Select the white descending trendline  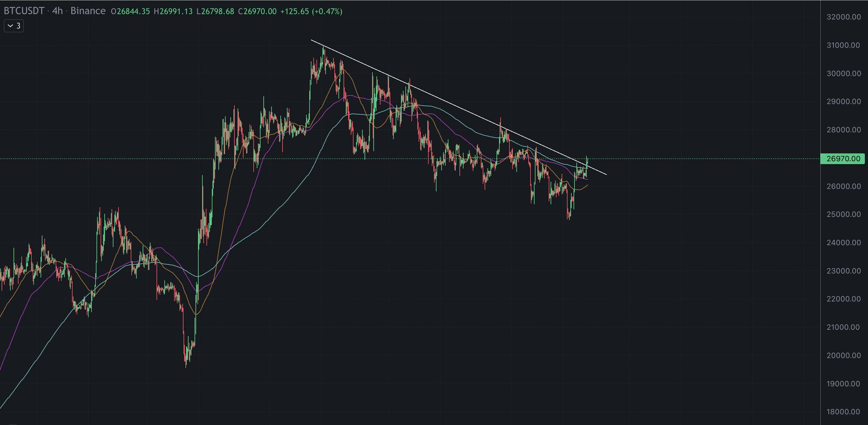[x=459, y=107]
